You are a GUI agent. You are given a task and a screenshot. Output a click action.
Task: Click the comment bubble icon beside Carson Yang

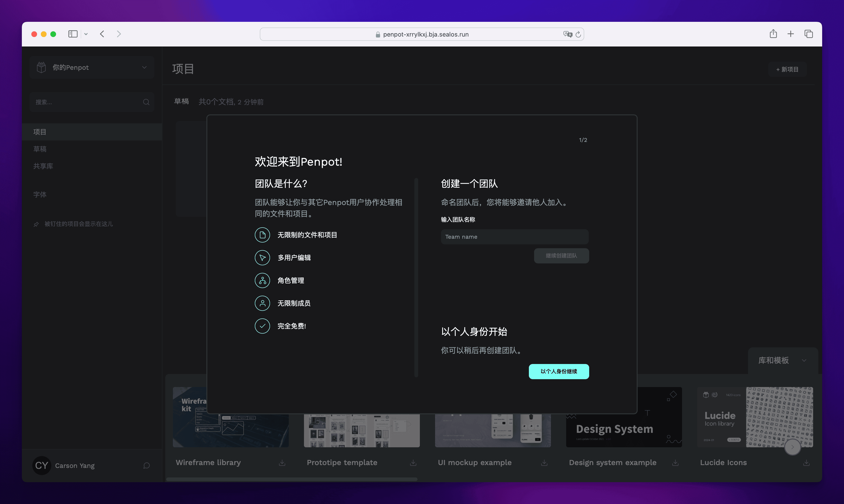147,466
